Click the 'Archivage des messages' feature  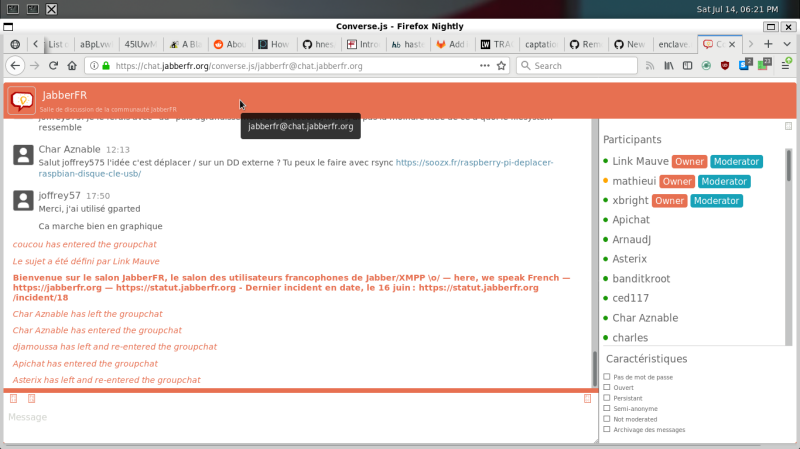[x=649, y=430]
